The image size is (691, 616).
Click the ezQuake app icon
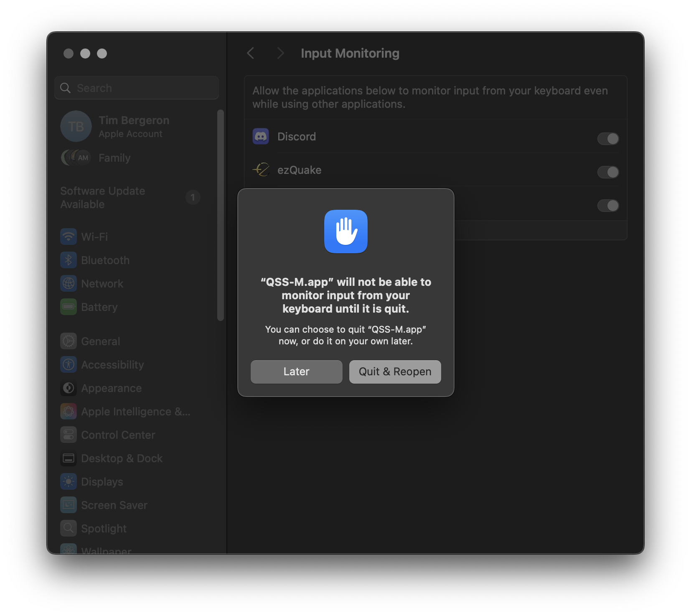pos(261,170)
